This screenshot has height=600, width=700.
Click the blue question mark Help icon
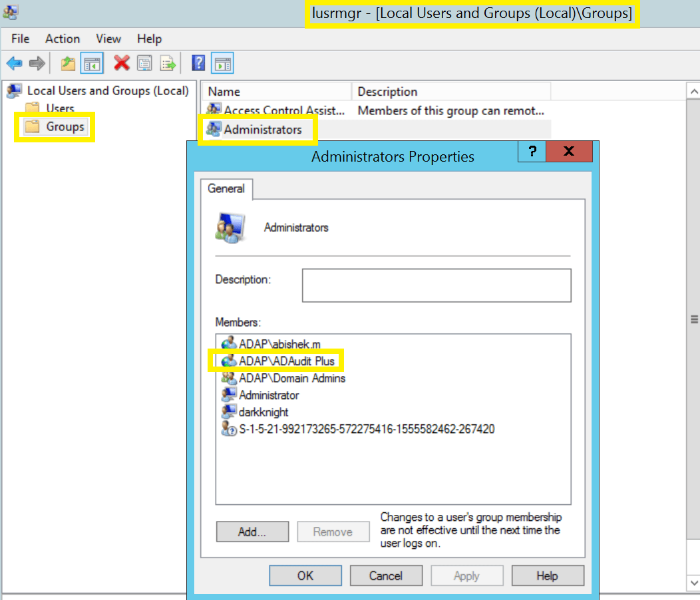tap(198, 63)
